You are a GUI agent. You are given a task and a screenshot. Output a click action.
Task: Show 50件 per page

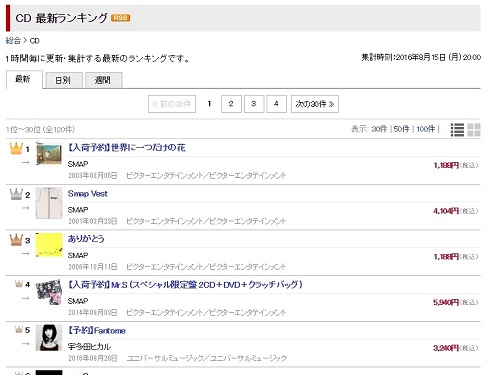[401, 129]
